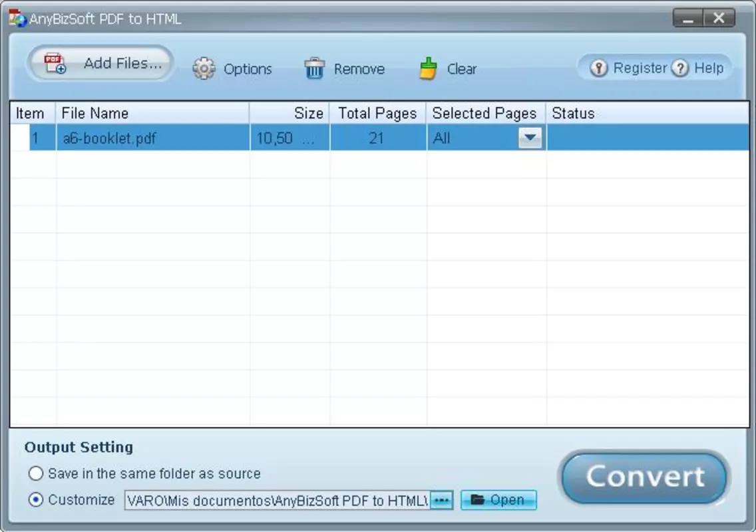Select 'Save in the same folder as source'

coord(36,473)
